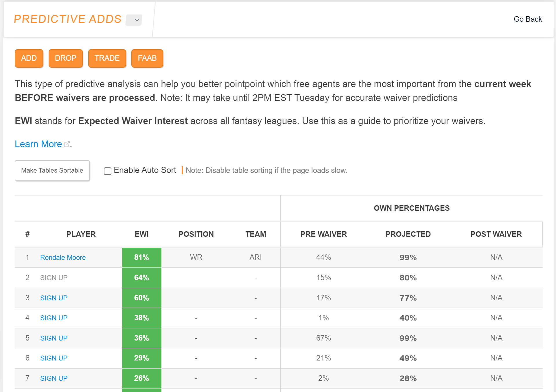Click external link icon beside Learn More

pyautogui.click(x=67, y=144)
